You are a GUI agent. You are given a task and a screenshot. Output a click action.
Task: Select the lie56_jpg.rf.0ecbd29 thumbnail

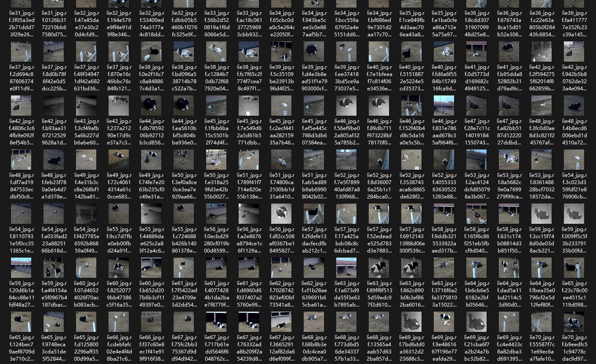216,214
